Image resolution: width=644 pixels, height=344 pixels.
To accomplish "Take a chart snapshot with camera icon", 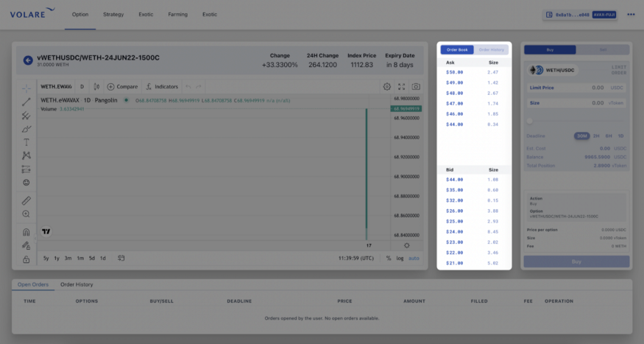I will coord(416,87).
